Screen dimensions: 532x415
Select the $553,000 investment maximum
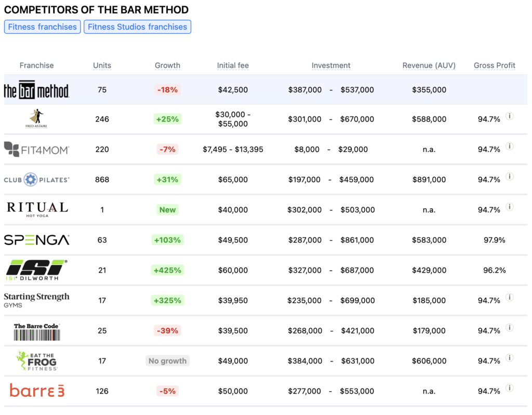pos(357,391)
